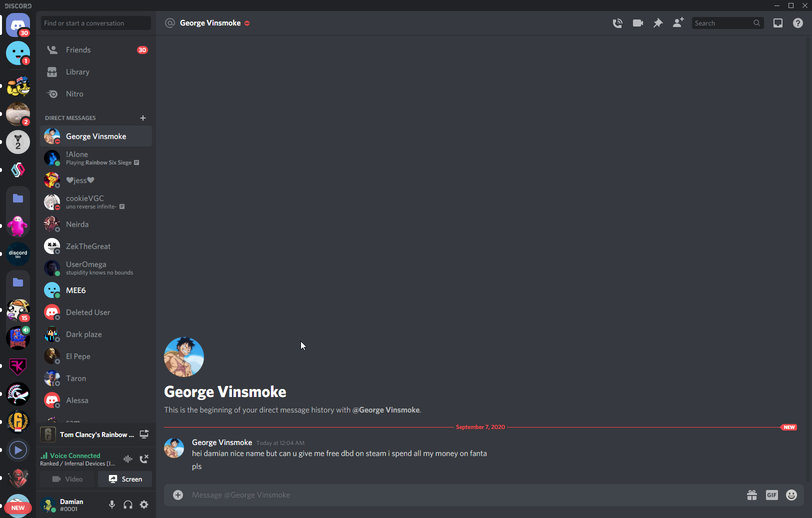Toggle microphone mute
This screenshot has height=518, width=812.
point(112,504)
